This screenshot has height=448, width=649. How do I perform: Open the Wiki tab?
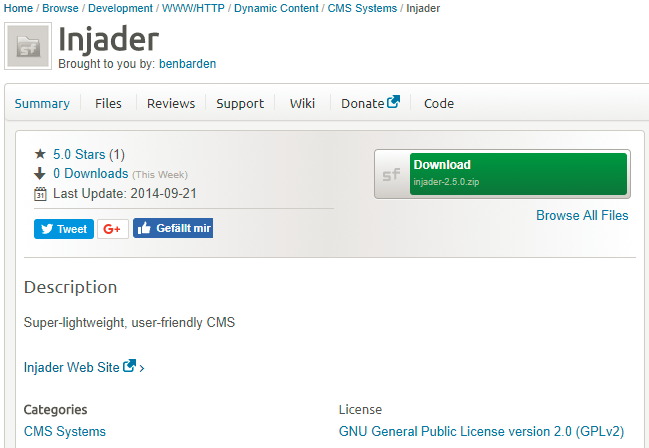tap(302, 104)
